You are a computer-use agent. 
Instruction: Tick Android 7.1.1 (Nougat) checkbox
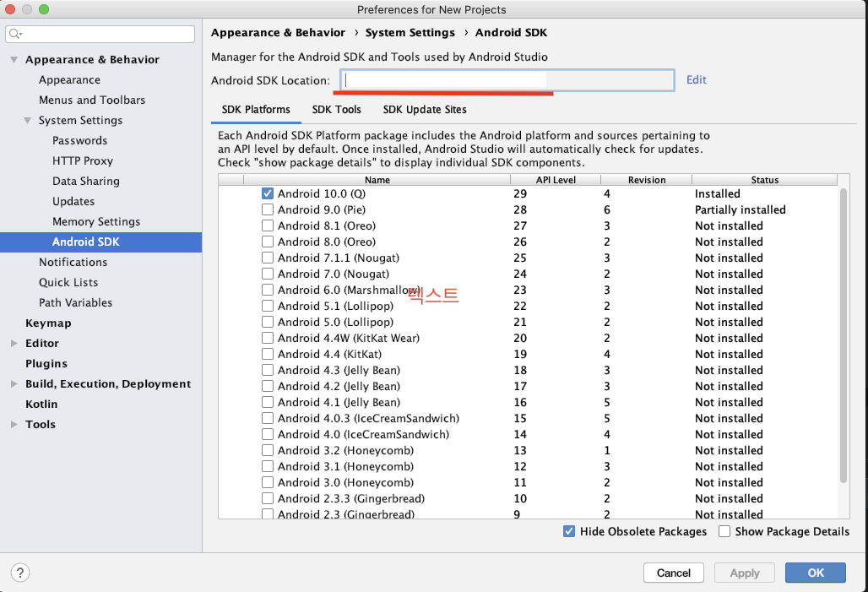click(x=268, y=258)
